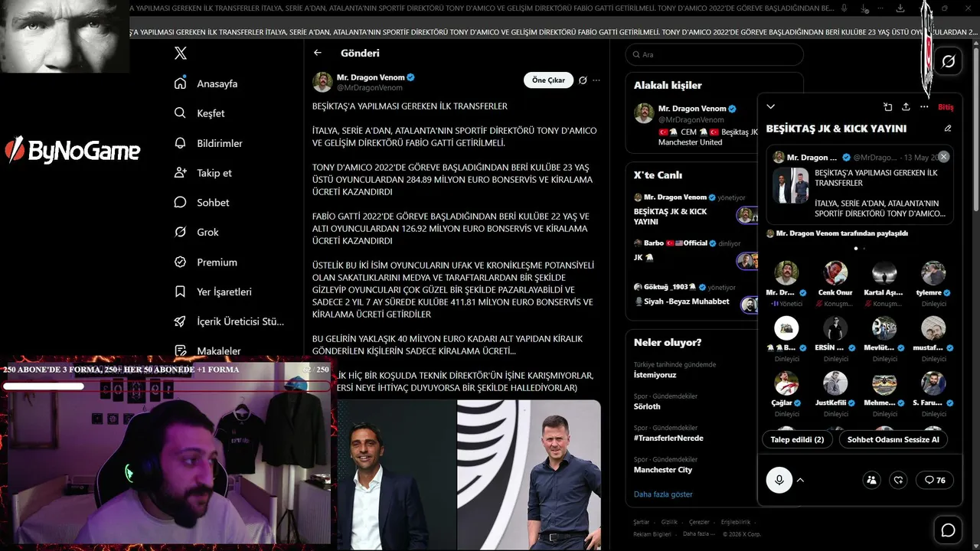Viewport: 980px width, 551px height.
Task: Click the X logo in the sidebar
Action: pyautogui.click(x=181, y=54)
